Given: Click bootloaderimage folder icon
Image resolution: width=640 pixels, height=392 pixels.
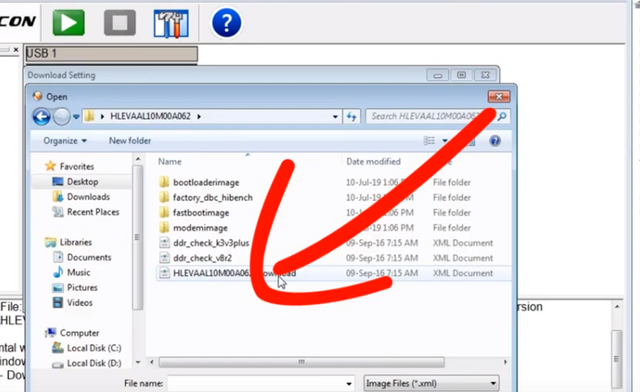Looking at the screenshot, I should 164,182.
